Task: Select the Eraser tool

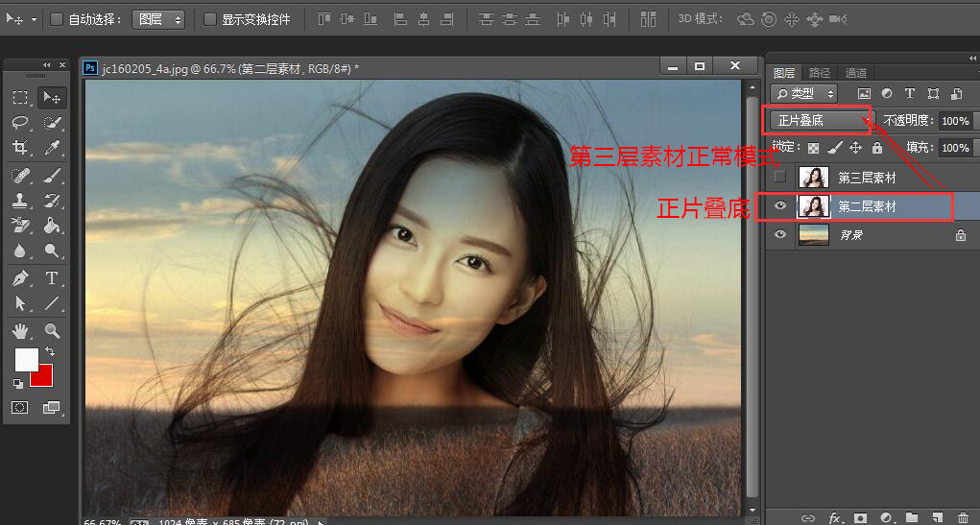Action: [20, 225]
